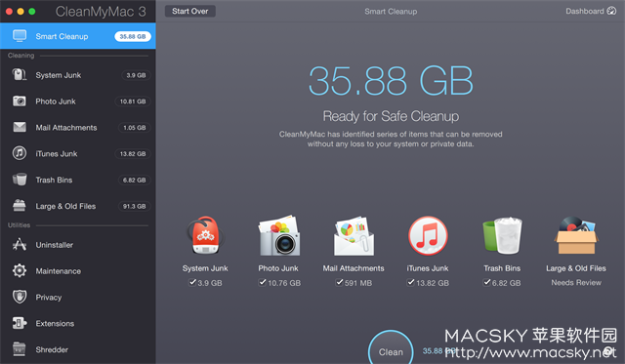
Task: Click the 35.88 GB badge on Smart Cleanup
Action: pos(133,36)
